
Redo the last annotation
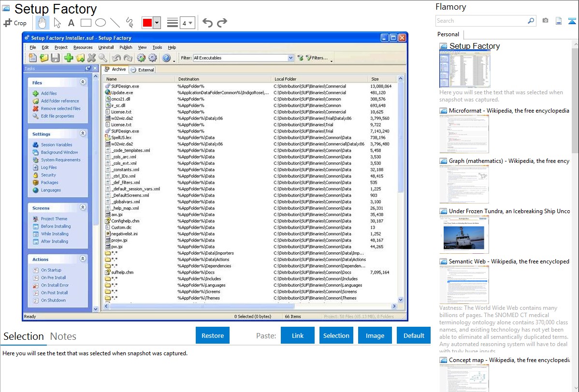(222, 23)
